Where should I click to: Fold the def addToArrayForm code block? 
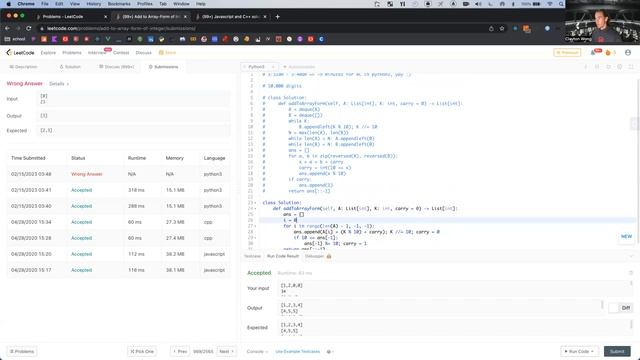coord(256,208)
